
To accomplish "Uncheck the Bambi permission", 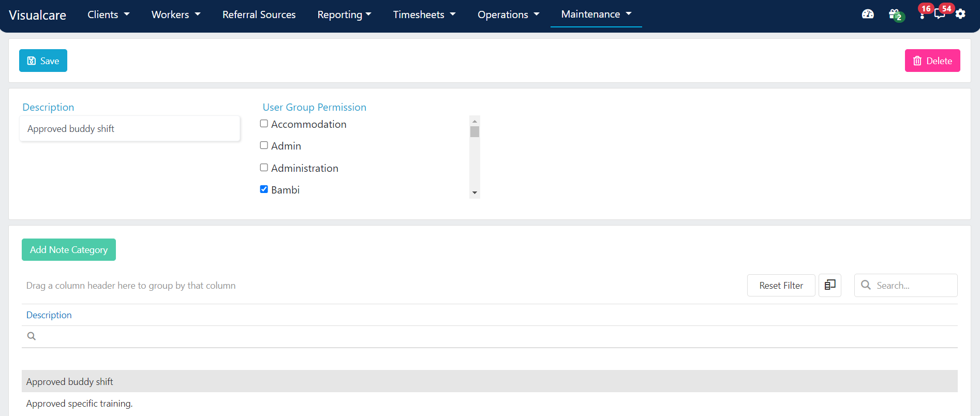I will (x=264, y=189).
